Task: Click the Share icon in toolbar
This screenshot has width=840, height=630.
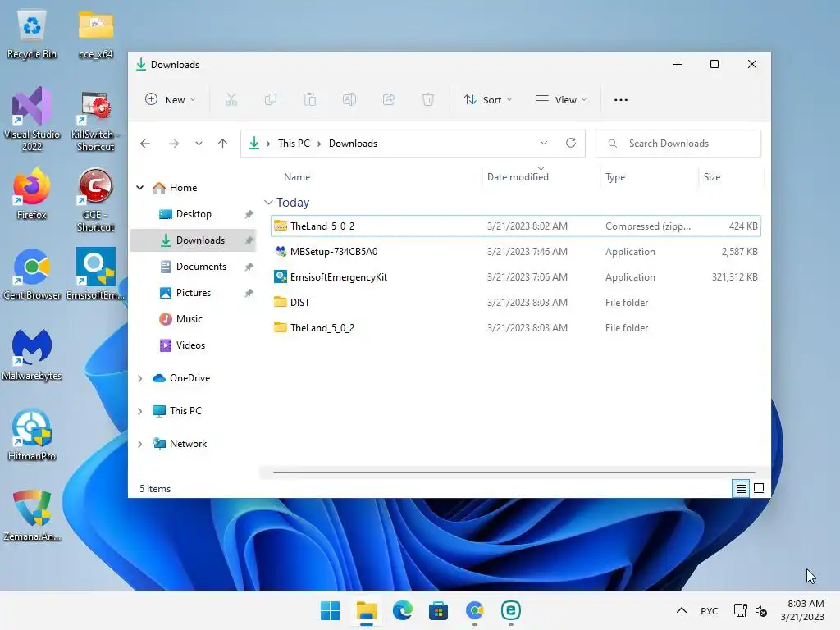Action: 389,99
